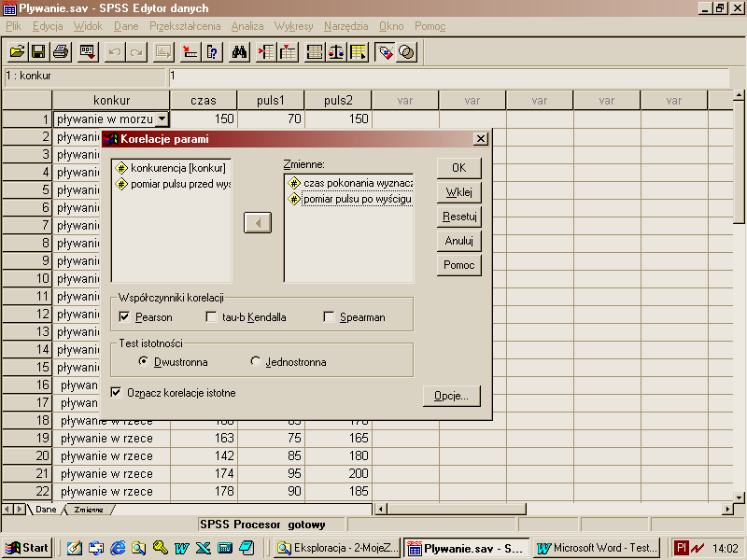Enable the tau-b Kendalla checkbox
This screenshot has width=747, height=560.
[211, 317]
